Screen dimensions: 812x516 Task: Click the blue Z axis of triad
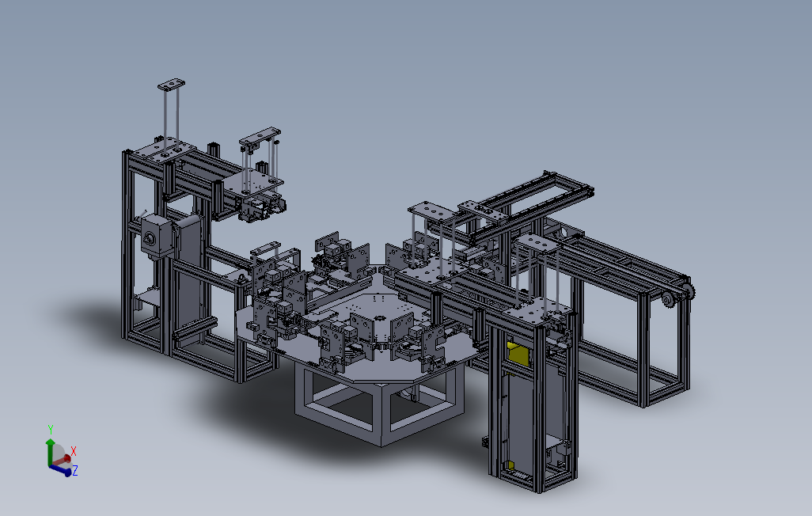coord(61,470)
